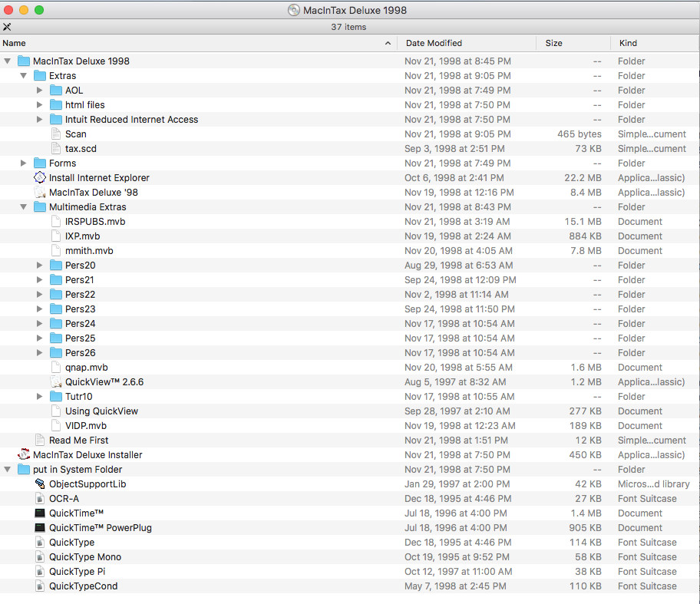This screenshot has width=700, height=604.
Task: Click the Install Internet Explorer app icon
Action: point(40,178)
